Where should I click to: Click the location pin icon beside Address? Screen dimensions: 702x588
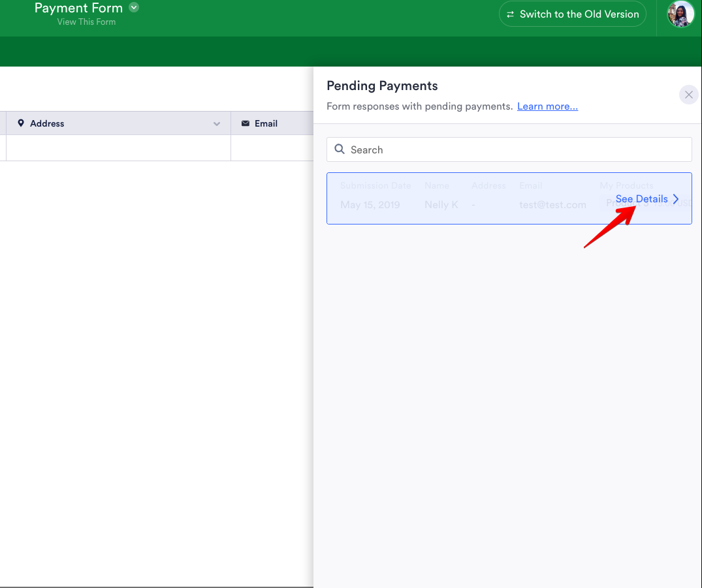[x=21, y=123]
